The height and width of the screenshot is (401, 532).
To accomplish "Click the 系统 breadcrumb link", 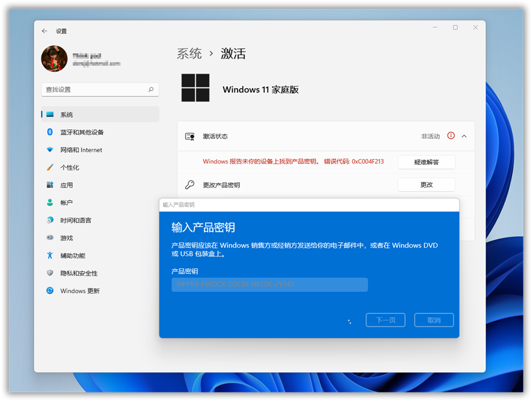I will coord(189,53).
